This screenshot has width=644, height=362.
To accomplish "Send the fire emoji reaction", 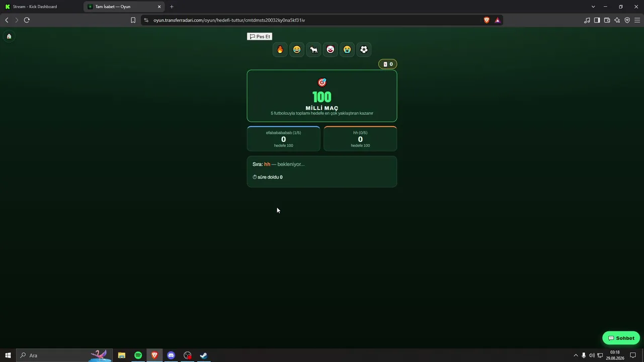I will [280, 49].
